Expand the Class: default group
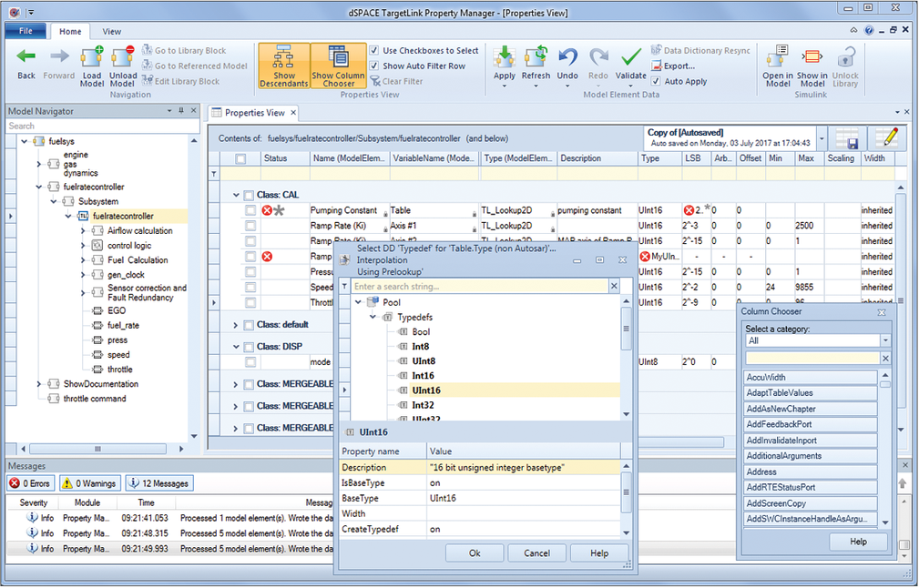The image size is (919, 588). [236, 325]
